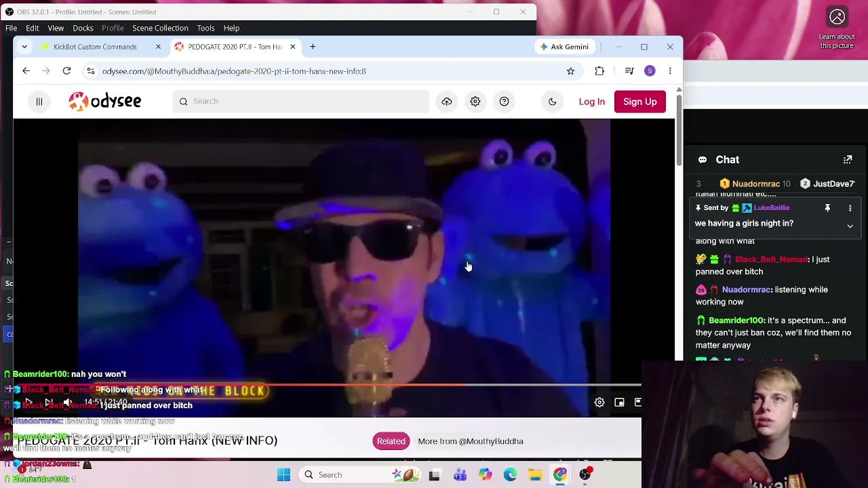The image size is (868, 488).
Task: Open browser media controls icon
Action: coord(629,71)
